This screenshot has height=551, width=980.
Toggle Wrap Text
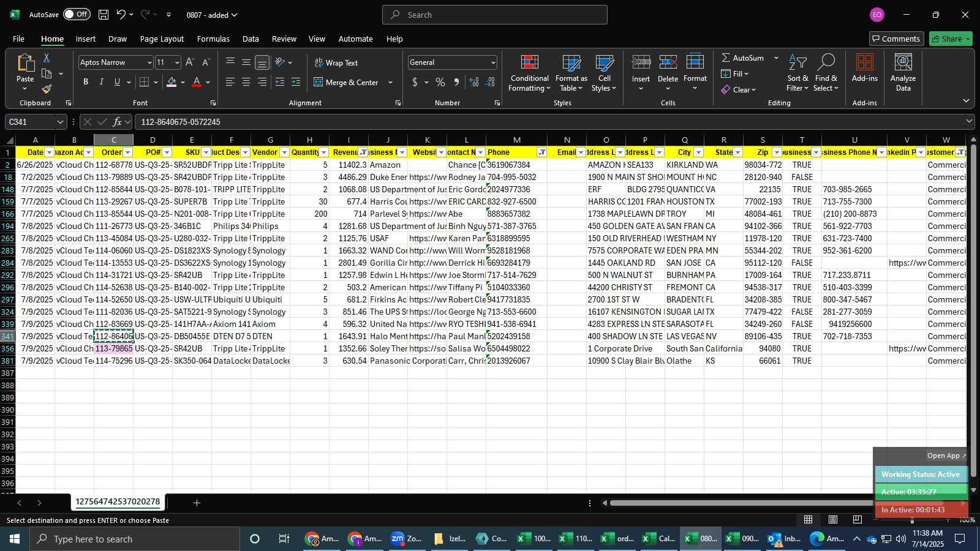336,62
